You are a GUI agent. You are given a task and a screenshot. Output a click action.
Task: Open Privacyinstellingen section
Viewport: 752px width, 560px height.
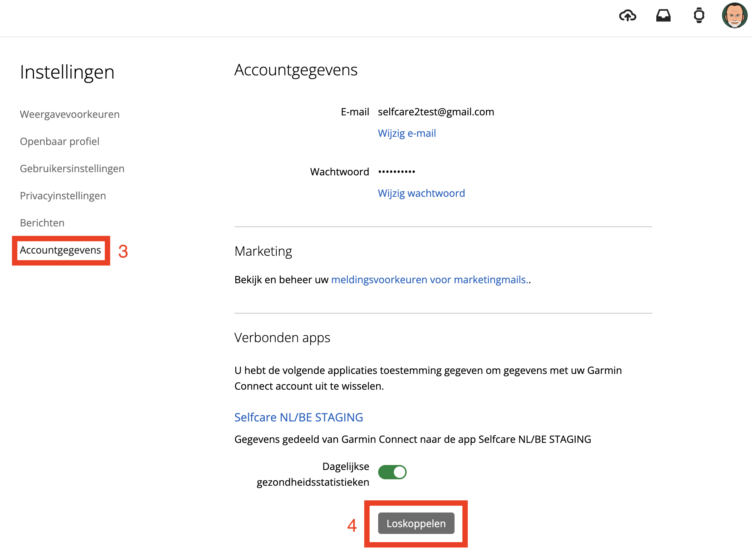(x=63, y=196)
